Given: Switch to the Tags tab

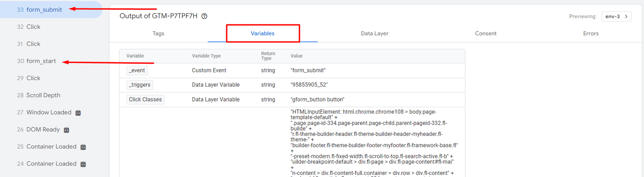Looking at the screenshot, I should [x=158, y=33].
